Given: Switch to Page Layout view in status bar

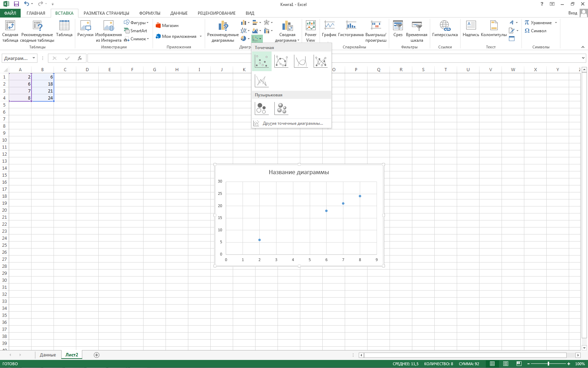Looking at the screenshot, I should click(x=505, y=364).
